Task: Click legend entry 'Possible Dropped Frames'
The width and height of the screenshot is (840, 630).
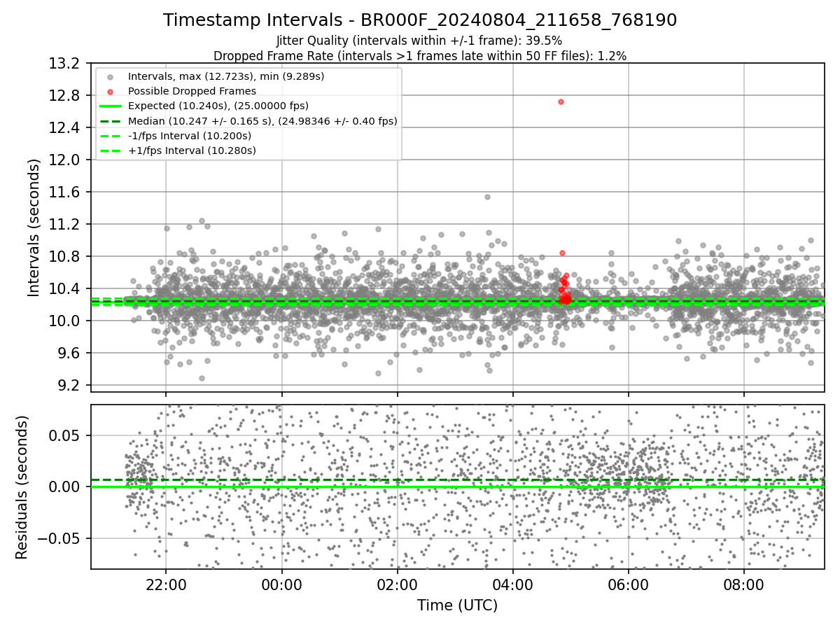Action: [x=192, y=91]
